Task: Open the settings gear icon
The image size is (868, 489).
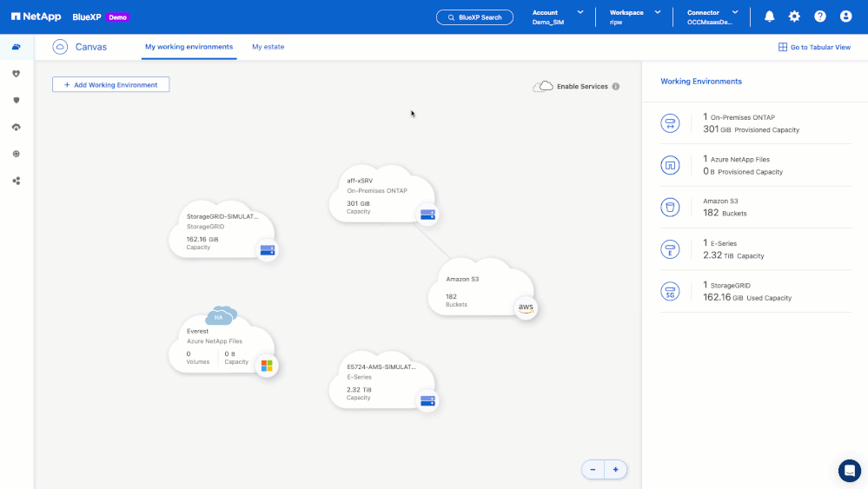Action: 794,17
